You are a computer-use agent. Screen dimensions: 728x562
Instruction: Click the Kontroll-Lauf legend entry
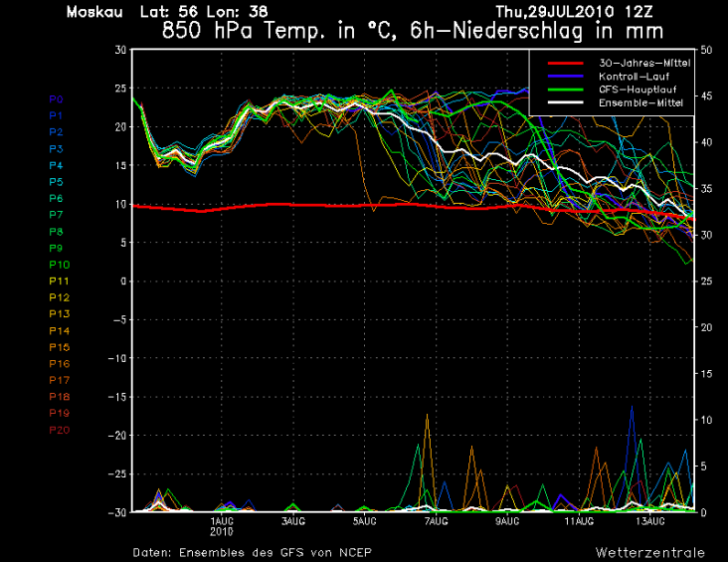pyautogui.click(x=634, y=77)
